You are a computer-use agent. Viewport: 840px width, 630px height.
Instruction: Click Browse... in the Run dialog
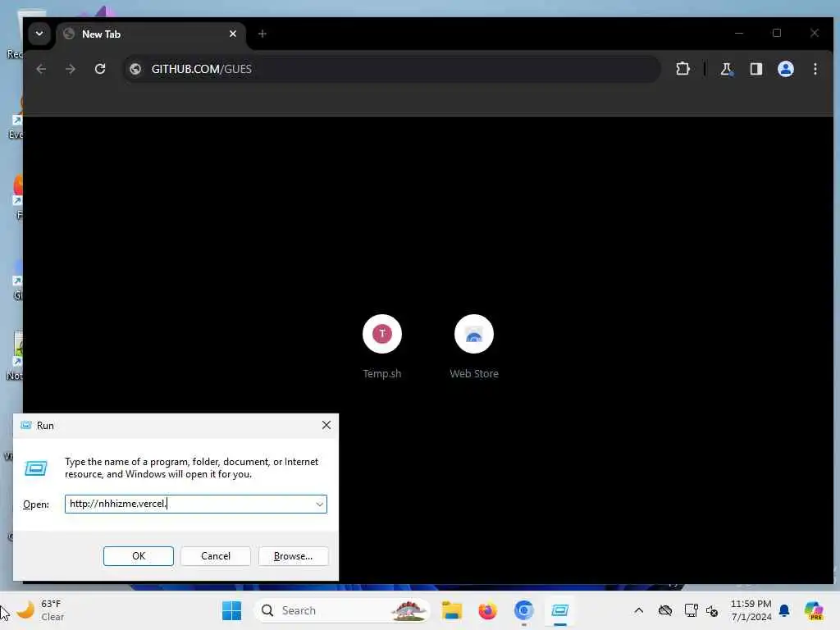(x=293, y=556)
